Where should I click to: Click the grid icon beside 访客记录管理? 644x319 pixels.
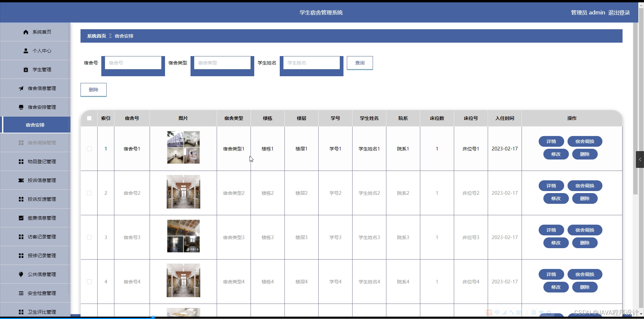coord(21,237)
